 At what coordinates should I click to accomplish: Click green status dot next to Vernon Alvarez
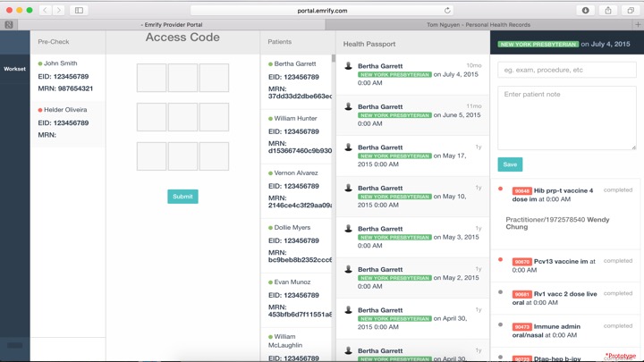click(x=270, y=173)
